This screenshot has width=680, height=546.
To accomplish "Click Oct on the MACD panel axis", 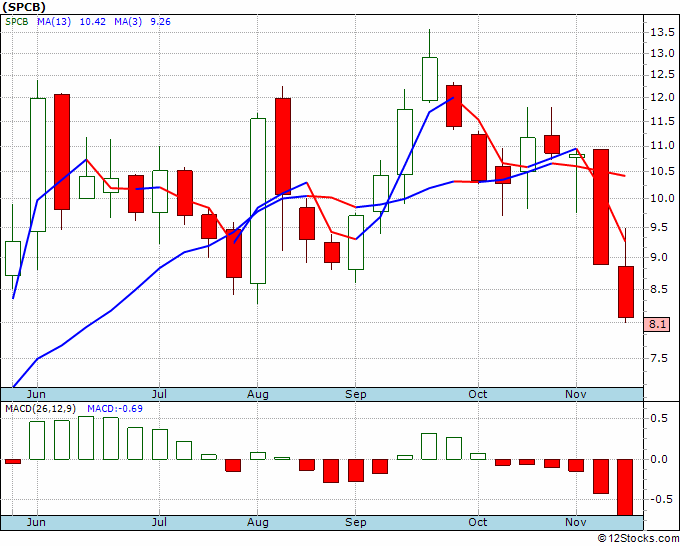I will [x=477, y=522].
